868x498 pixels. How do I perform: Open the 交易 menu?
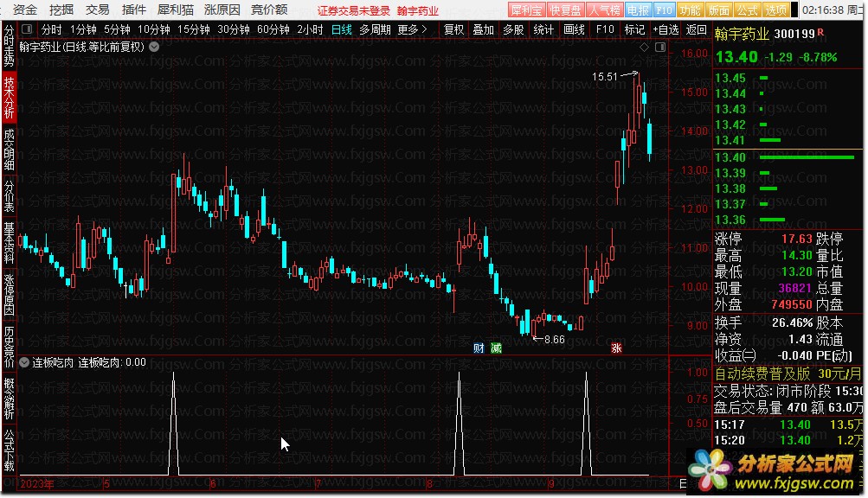98,10
